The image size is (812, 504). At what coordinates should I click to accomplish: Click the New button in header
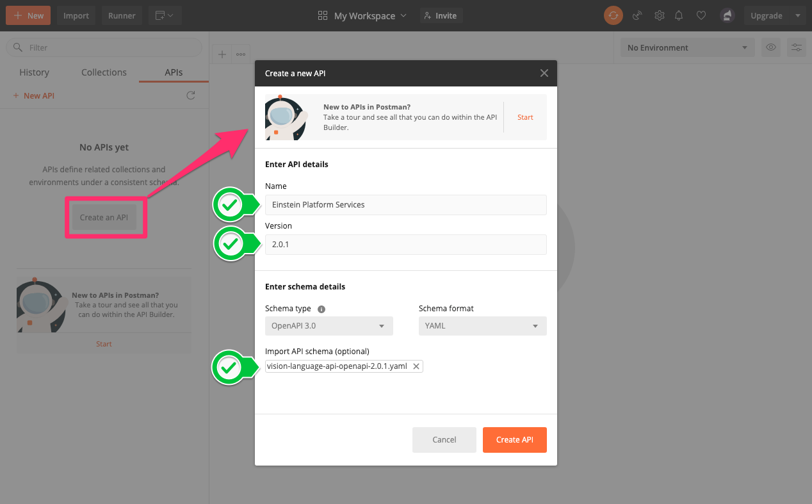click(x=28, y=15)
